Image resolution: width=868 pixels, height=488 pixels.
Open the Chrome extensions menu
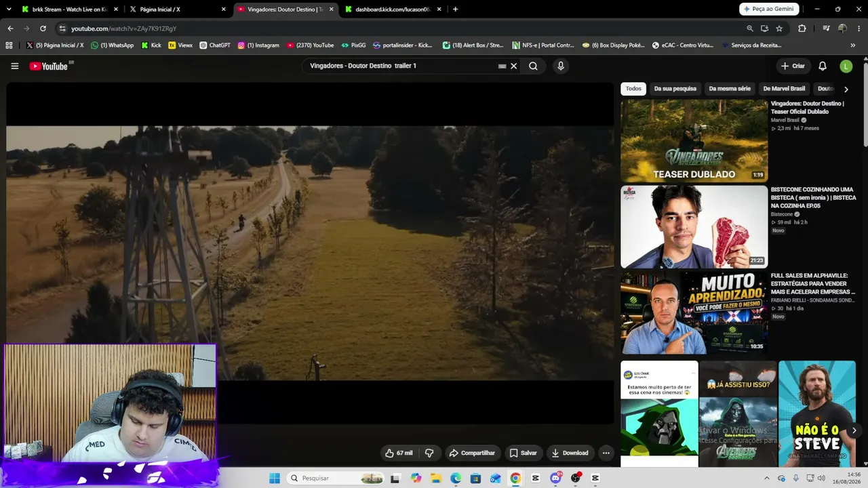click(802, 28)
